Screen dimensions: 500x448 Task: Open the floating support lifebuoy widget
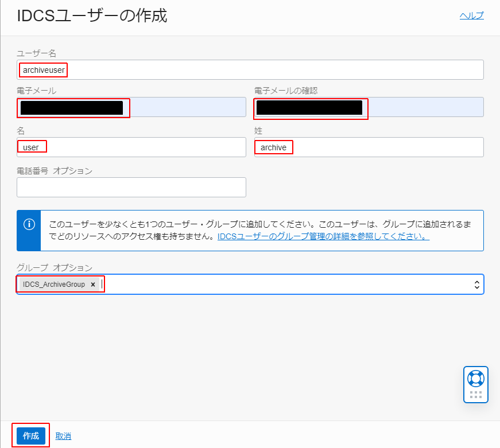tap(475, 379)
